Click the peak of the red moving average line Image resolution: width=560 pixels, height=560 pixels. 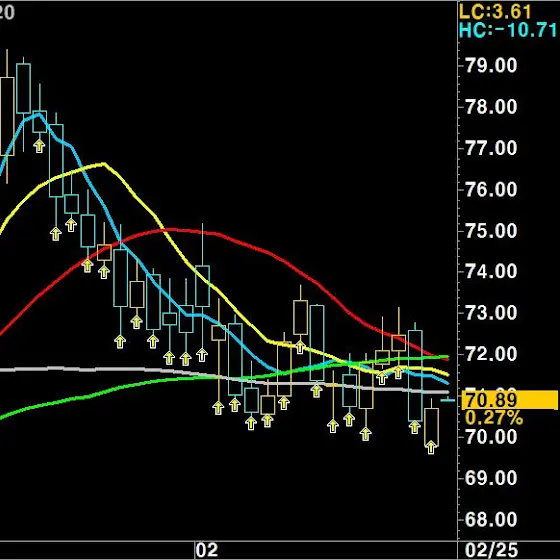coord(168,229)
